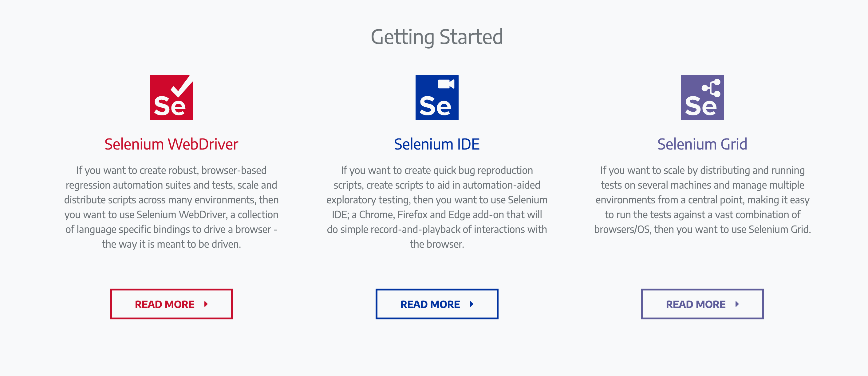Click the network nodes symbol on Grid logo

pos(711,88)
